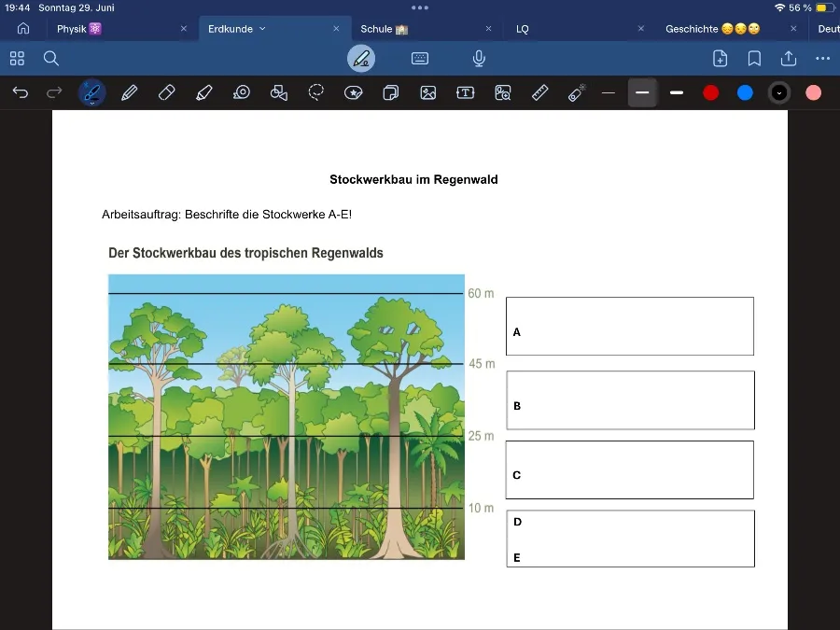Select the shapes tool
Screen dimensions: 840x630
point(278,92)
